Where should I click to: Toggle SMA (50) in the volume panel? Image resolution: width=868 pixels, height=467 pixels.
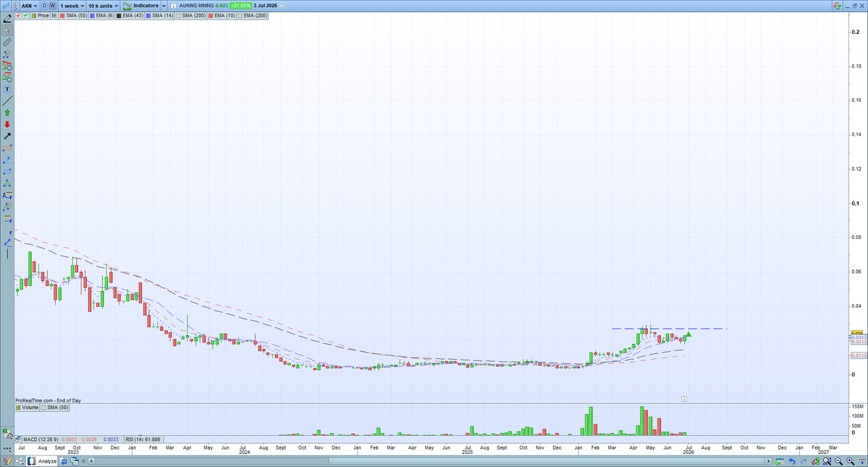pos(54,408)
